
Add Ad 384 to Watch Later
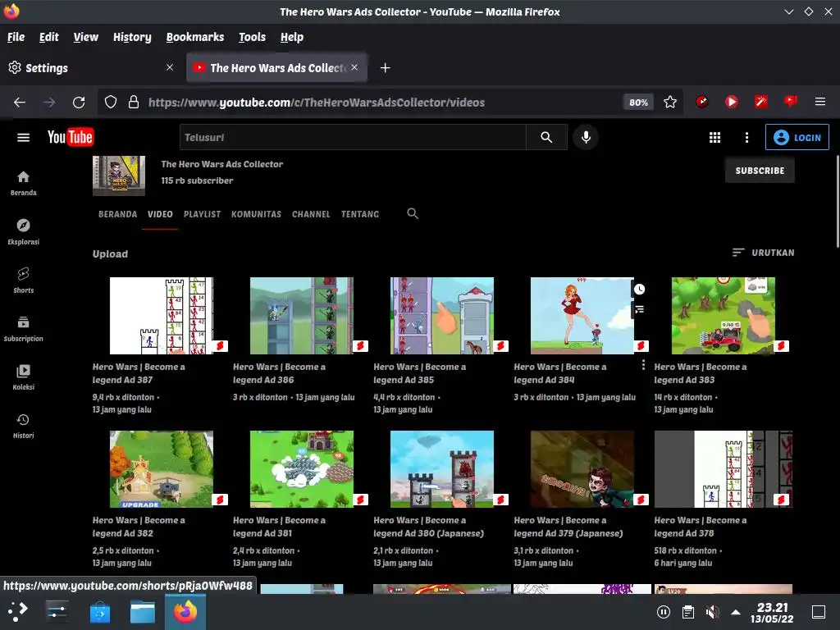point(640,290)
